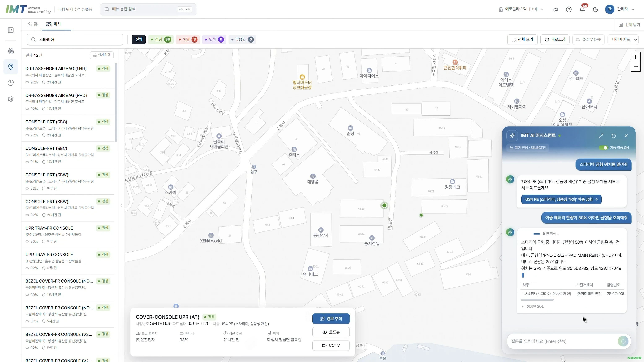Focus the 스타리아 mold search field

pos(75,39)
